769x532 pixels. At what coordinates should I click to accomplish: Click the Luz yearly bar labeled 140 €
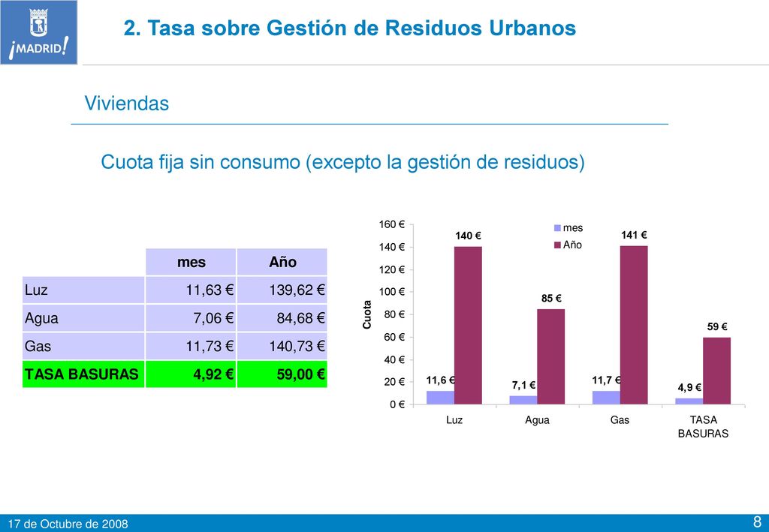tap(468, 325)
